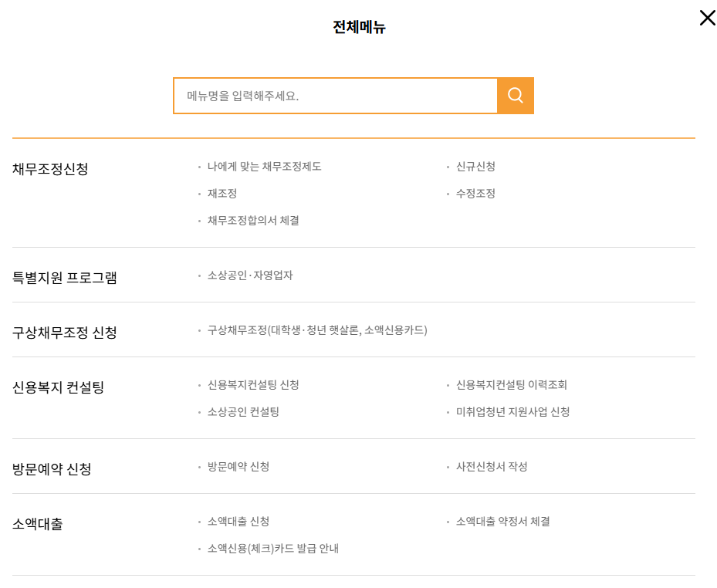The image size is (717, 588).
Task: Select the 채무조정신청 category heading
Action: tap(50, 169)
